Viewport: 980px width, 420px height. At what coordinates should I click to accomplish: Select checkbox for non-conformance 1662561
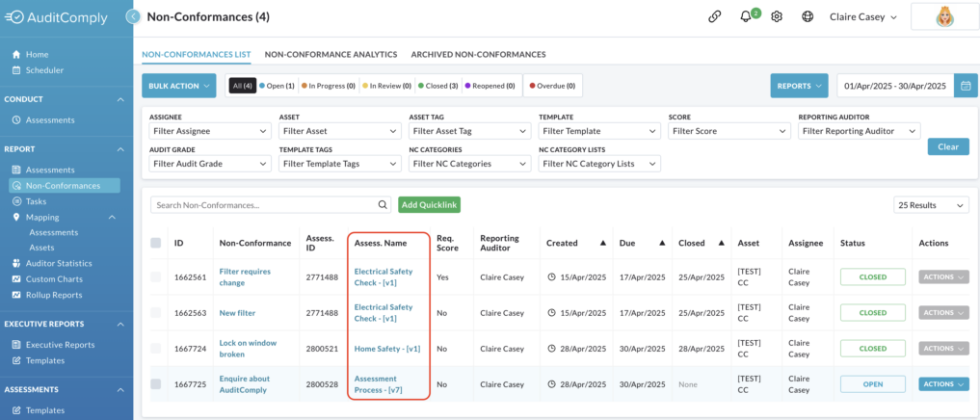[156, 276]
